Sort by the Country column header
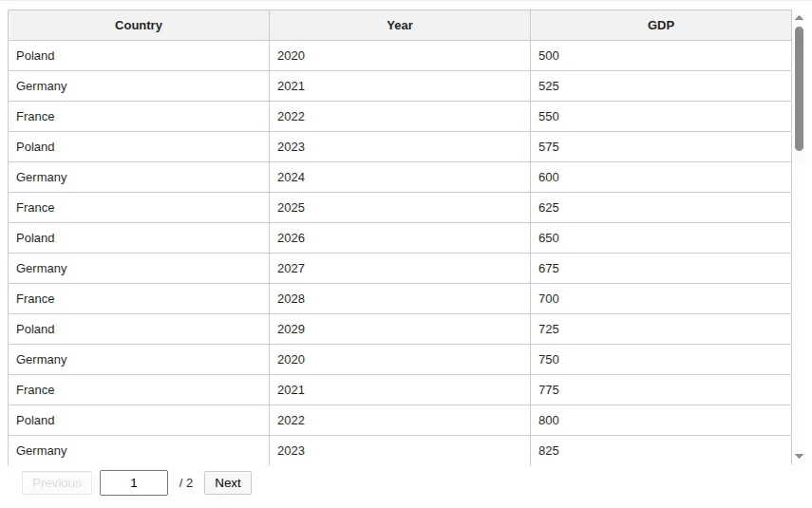This screenshot has height=508, width=812. [139, 26]
